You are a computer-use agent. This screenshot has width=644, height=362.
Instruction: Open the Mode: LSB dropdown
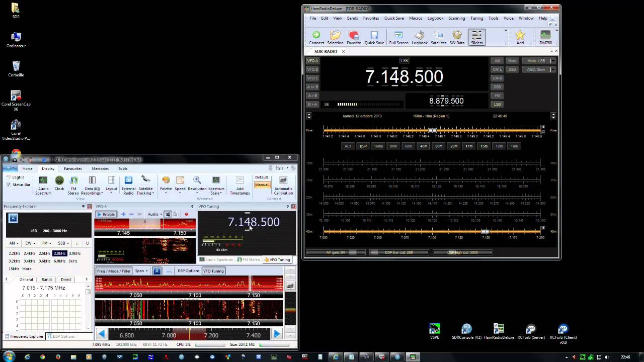[538, 61]
